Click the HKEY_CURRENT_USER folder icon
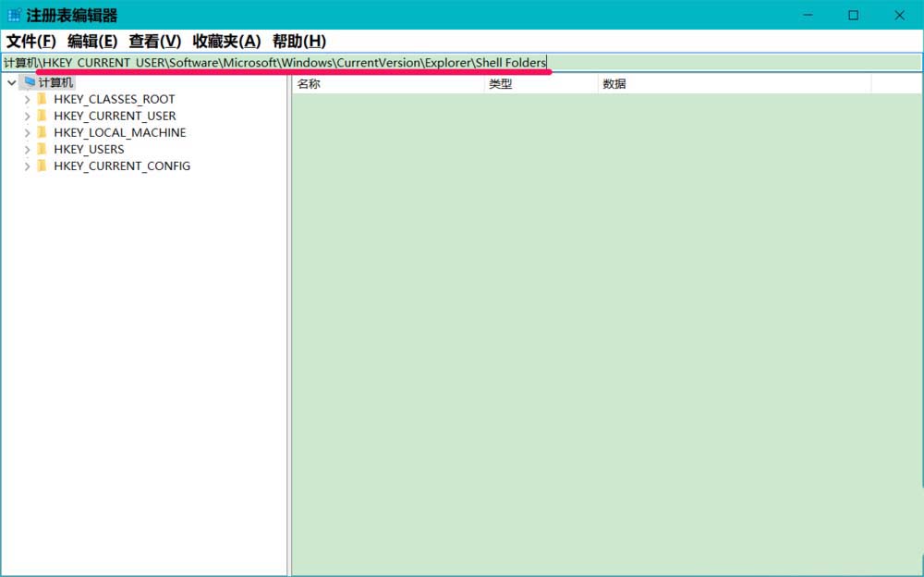The width and height of the screenshot is (924, 577). [42, 116]
